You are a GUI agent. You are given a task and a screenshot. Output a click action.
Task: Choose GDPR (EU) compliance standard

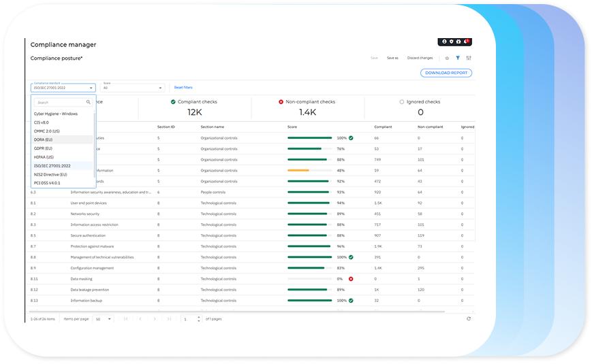(x=44, y=148)
